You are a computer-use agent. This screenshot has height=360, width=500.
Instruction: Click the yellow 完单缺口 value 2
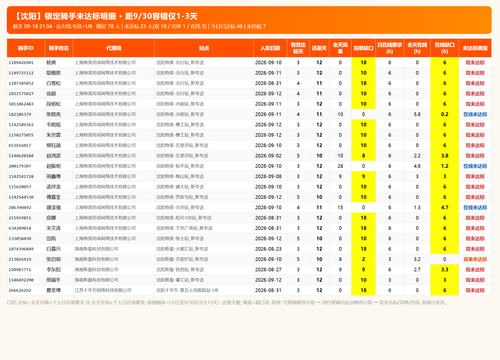363,259
